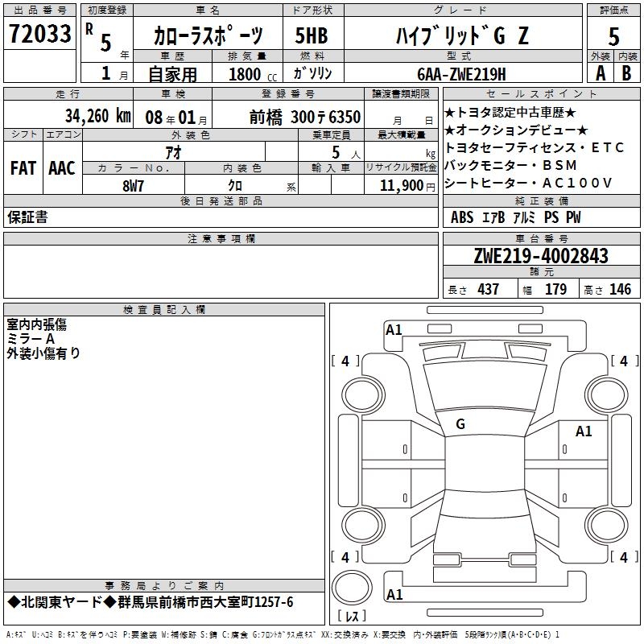Click standard equipment ABS
This screenshot has height=644, width=644.
tap(462, 217)
